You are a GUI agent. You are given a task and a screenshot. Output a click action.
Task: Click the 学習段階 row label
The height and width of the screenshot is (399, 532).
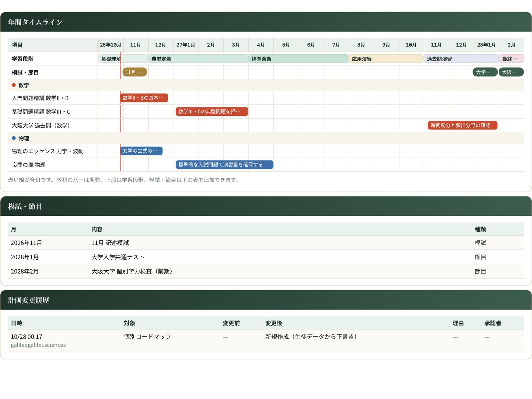point(23,59)
